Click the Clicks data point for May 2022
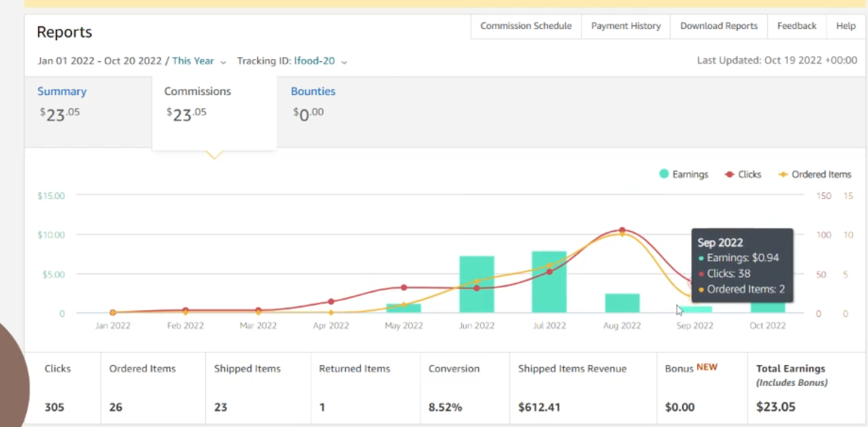The width and height of the screenshot is (868, 427). (403, 287)
